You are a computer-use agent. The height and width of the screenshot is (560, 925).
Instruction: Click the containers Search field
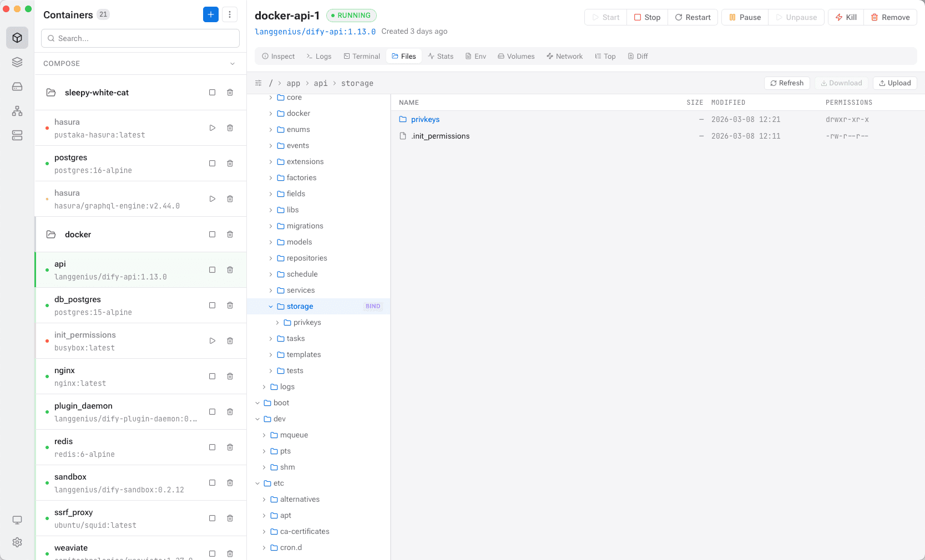[x=140, y=38]
